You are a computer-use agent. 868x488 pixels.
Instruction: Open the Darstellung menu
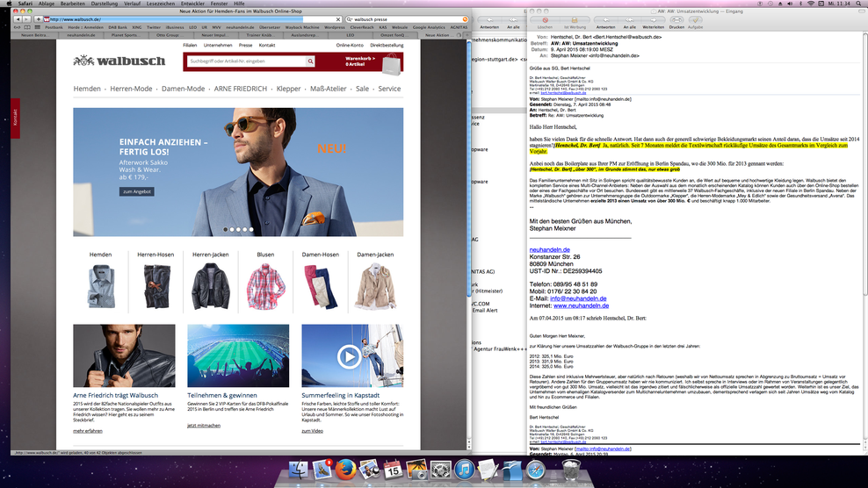click(104, 4)
